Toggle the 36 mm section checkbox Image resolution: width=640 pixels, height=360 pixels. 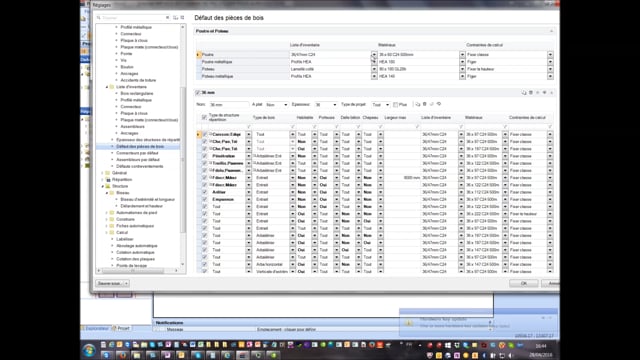[x=198, y=93]
